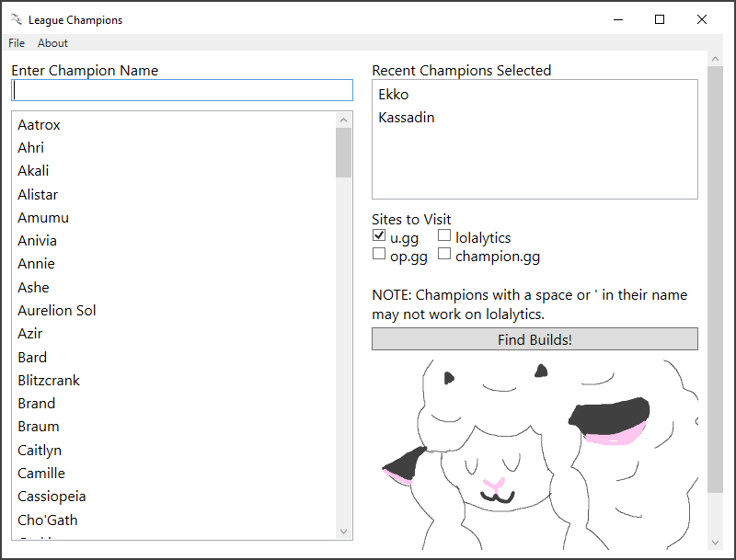Click the Find Builds! button

coord(535,339)
